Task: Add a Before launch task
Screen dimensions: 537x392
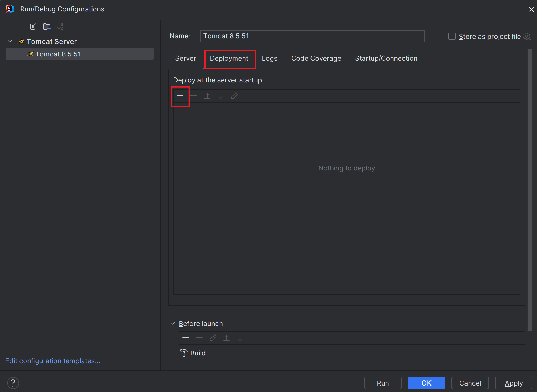Action: 186,338
